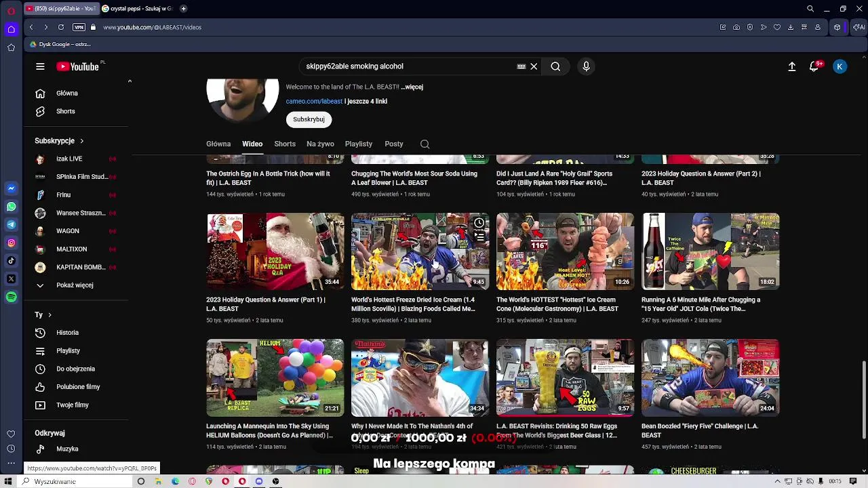Open the Bean Boozled Fiery Five video thumbnail
The height and width of the screenshot is (488, 868).
[710, 378]
